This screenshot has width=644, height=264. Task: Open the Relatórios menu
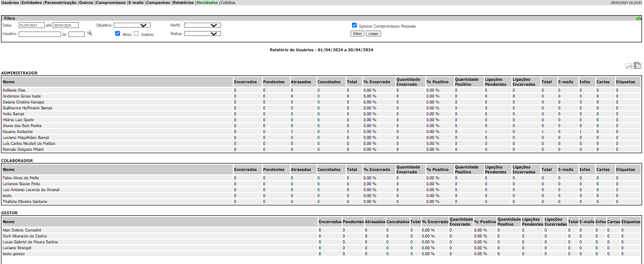(x=183, y=2)
